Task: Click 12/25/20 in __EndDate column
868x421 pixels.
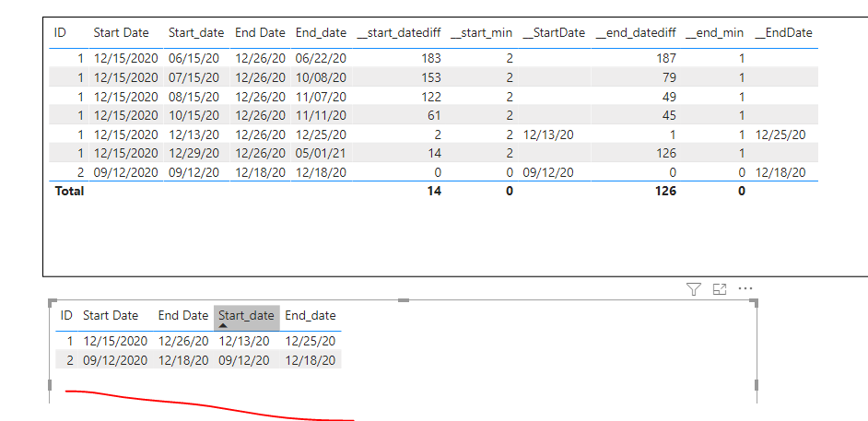Action: (x=780, y=134)
